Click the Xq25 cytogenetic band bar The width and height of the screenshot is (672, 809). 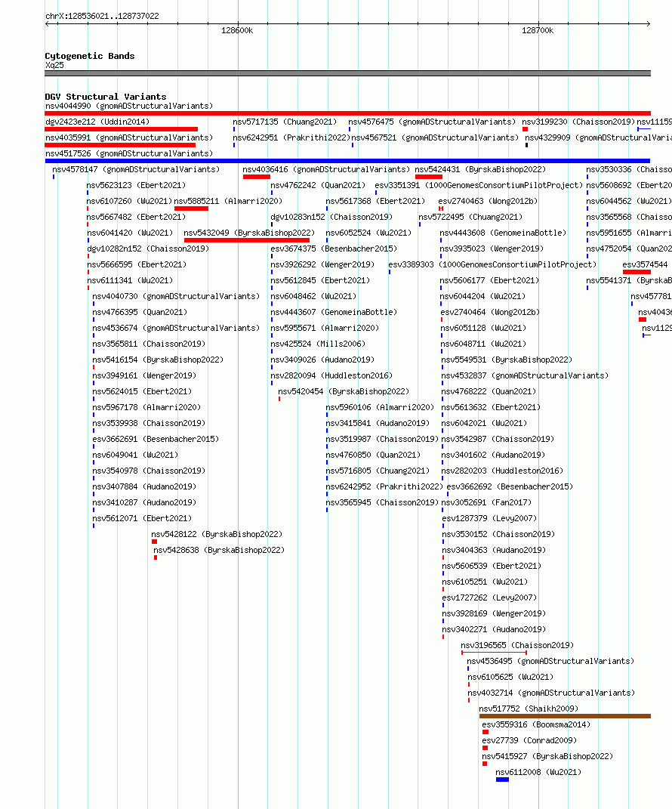point(347,73)
